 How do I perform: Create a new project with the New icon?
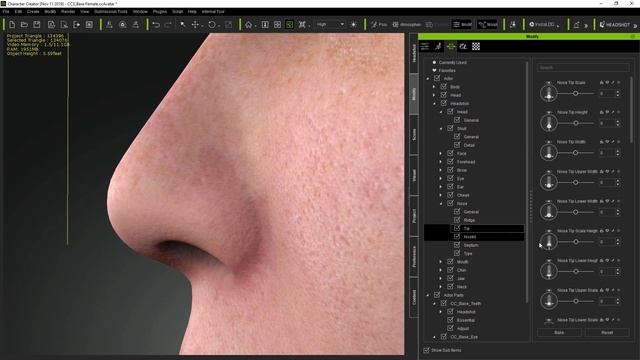pos(12,24)
